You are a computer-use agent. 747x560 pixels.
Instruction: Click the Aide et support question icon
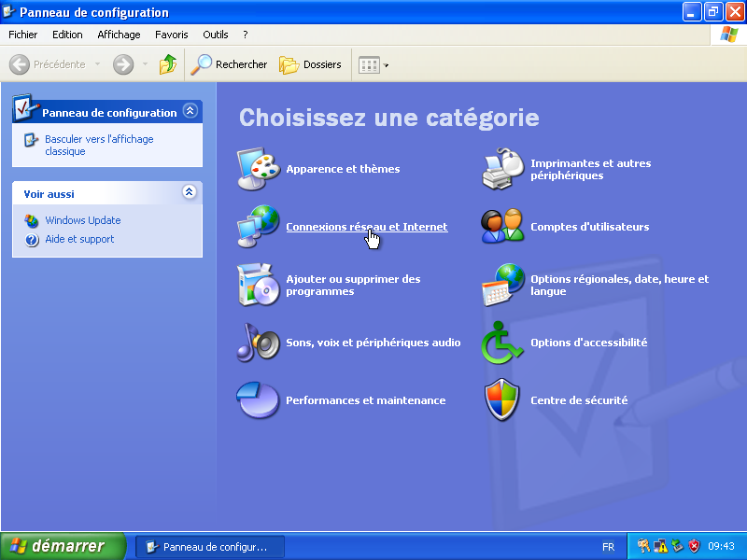[32, 240]
